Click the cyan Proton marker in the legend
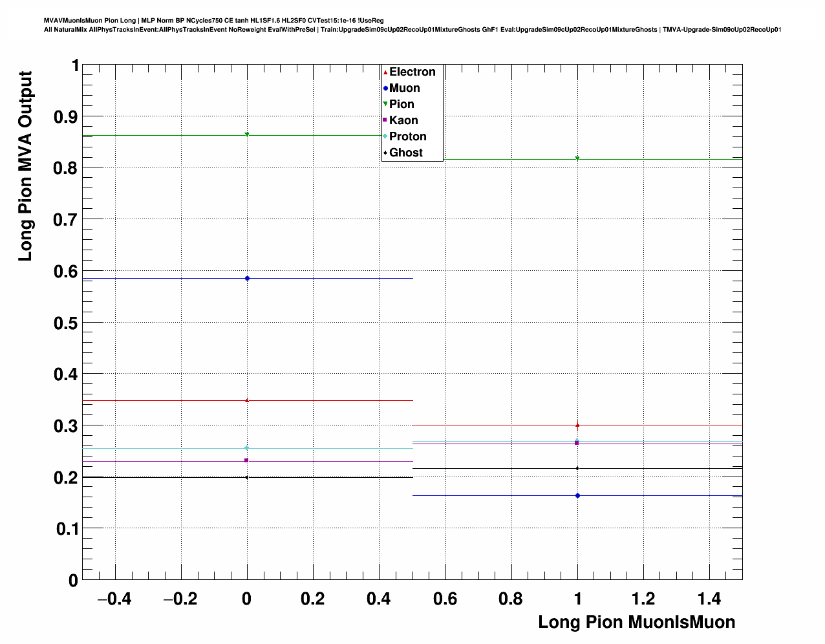The height and width of the screenshot is (644, 825). coord(385,136)
